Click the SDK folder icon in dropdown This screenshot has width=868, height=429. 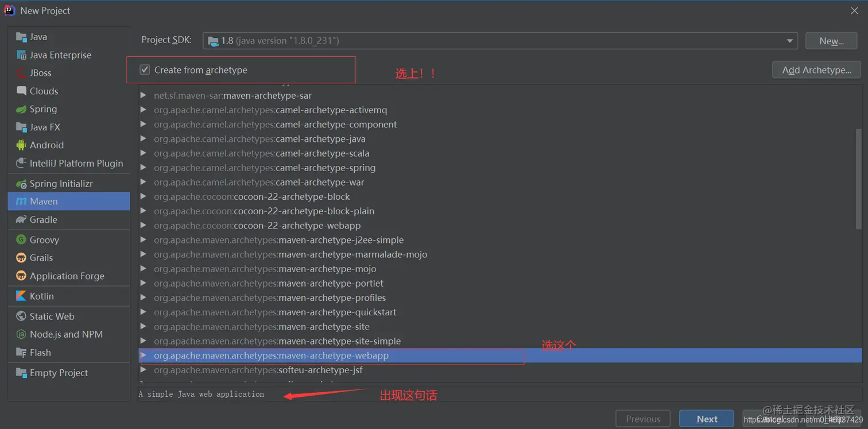(x=213, y=41)
